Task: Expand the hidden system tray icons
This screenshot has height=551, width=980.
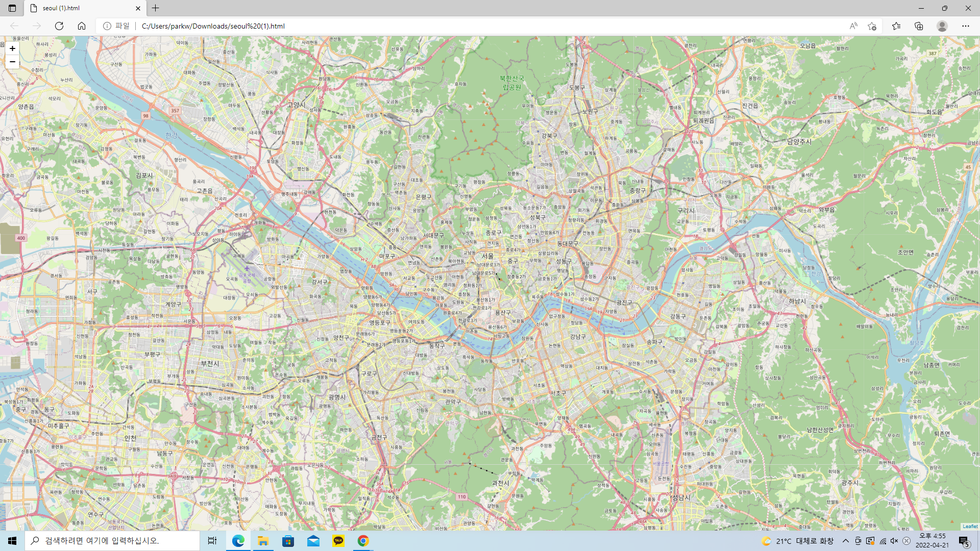Action: 846,541
